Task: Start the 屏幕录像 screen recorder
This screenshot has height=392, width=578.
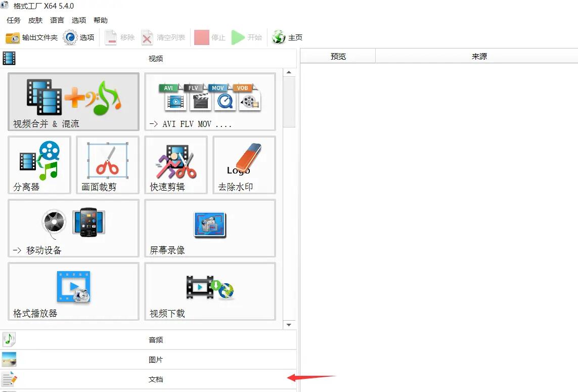Action: pyautogui.click(x=210, y=228)
